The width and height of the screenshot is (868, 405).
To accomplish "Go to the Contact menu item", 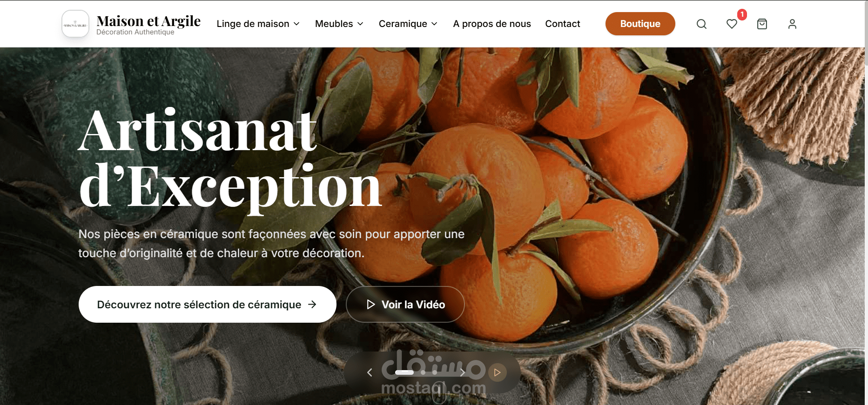I will (563, 24).
